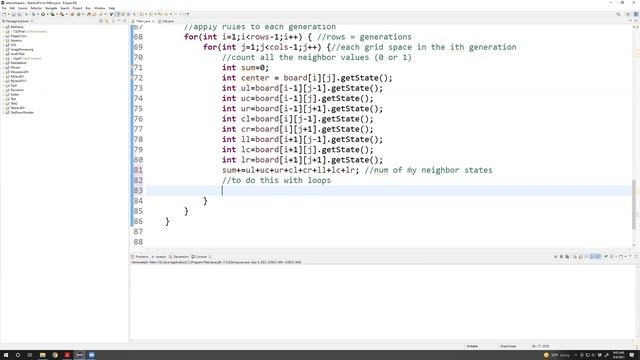Image resolution: width=640 pixels, height=360 pixels.
Task: Toggle Show Console on standard out change
Action: (592, 256)
